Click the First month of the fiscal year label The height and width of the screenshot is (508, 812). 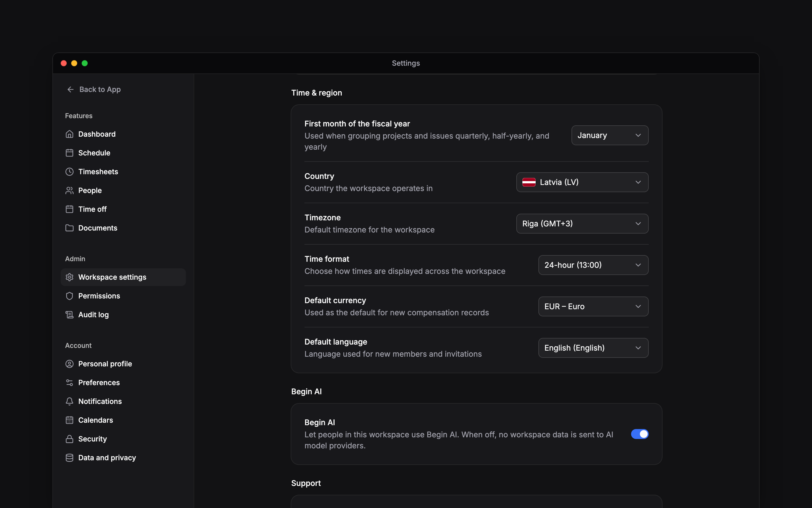coord(357,124)
